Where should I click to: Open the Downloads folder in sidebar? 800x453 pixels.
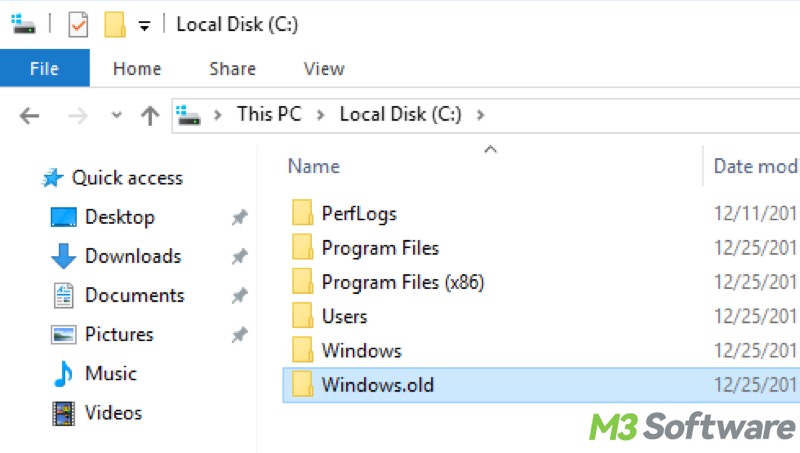pos(132,256)
